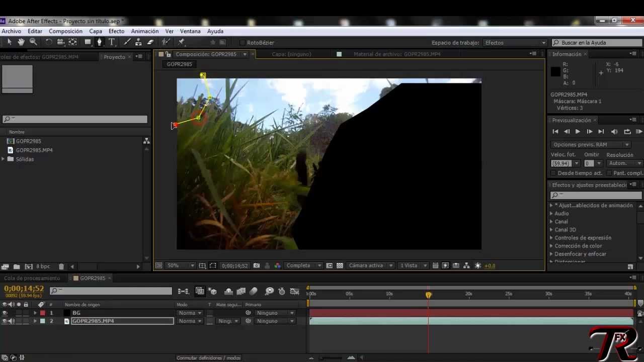
Task: Select the Roto Brush tool
Action: (x=166, y=42)
